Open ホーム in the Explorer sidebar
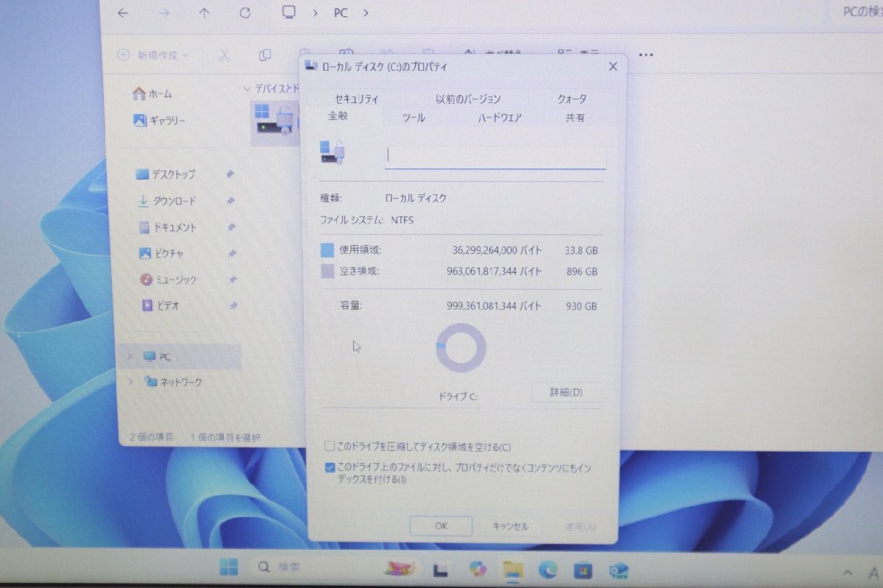This screenshot has height=588, width=883. coord(152,94)
